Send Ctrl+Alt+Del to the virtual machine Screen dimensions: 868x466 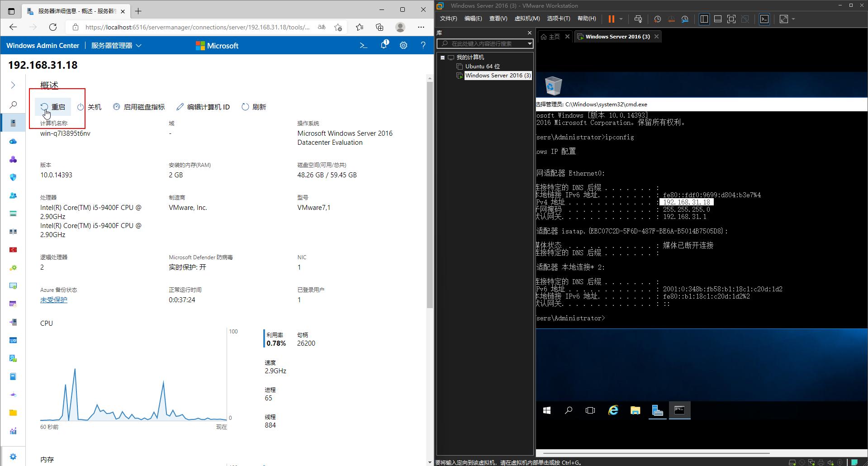pos(638,19)
